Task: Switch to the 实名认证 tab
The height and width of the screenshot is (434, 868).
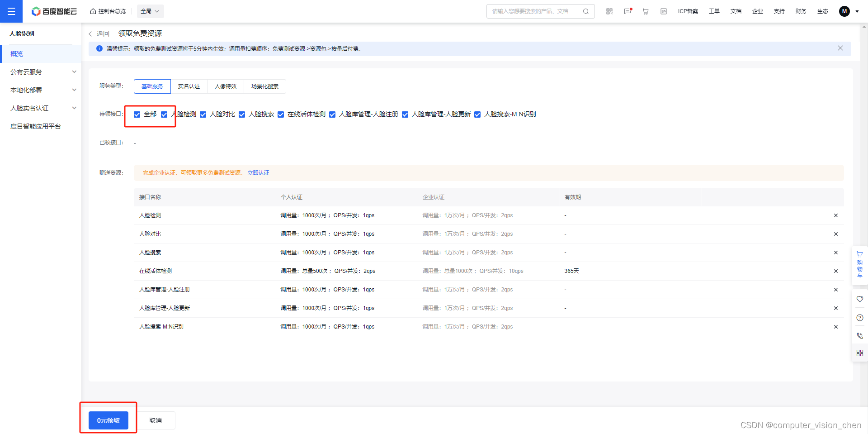Action: [x=189, y=86]
